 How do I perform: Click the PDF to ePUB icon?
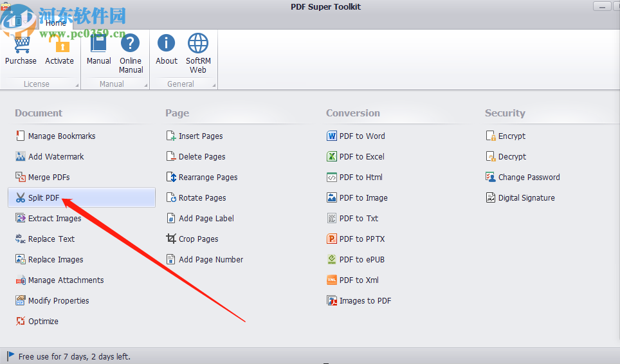(x=332, y=259)
